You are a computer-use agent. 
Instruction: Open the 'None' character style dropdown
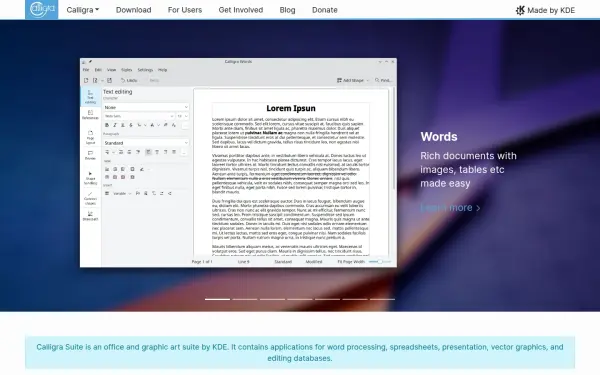[146, 107]
